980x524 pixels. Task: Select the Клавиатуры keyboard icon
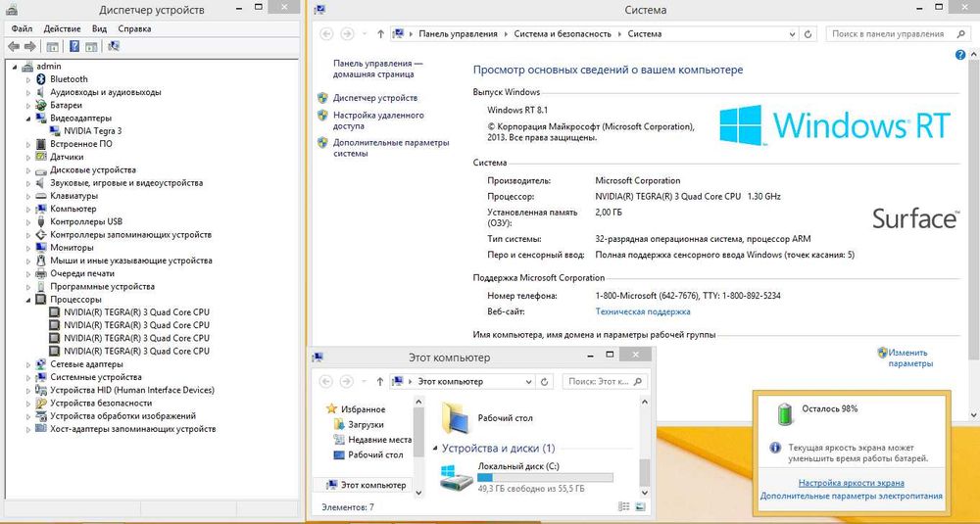coord(41,196)
